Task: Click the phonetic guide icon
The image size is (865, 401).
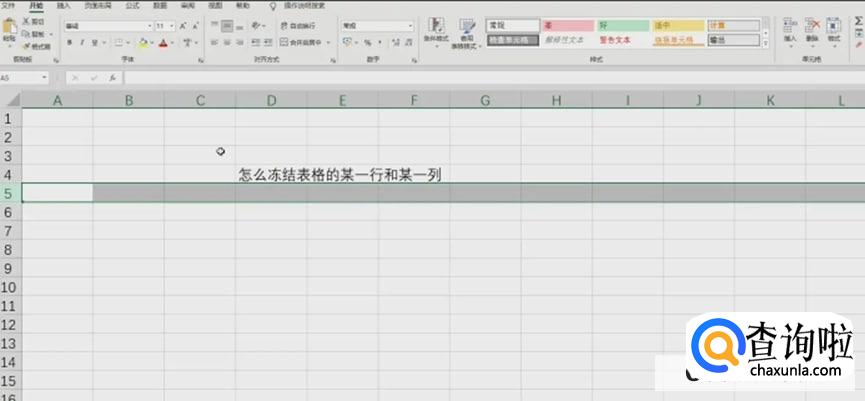Action: 188,42
